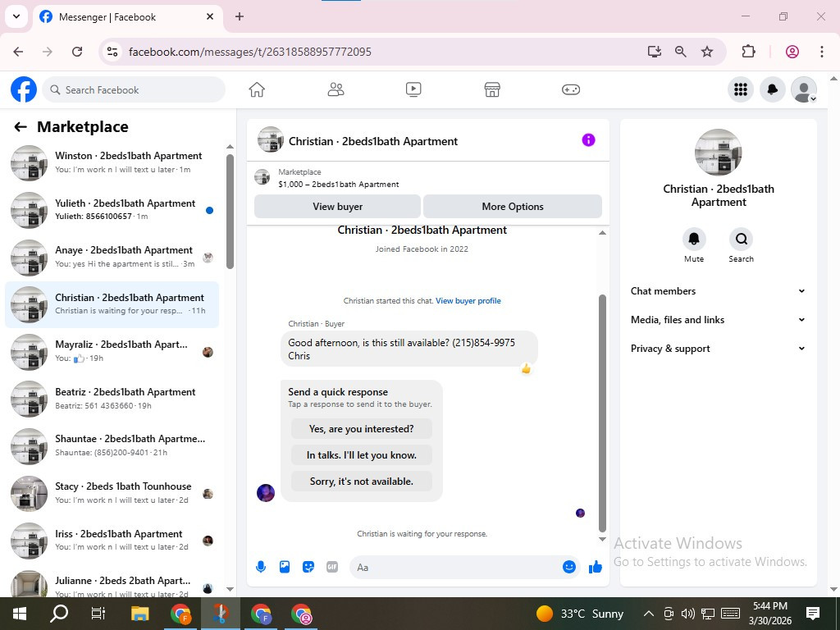Open the browser tab list dropdown
This screenshot has height=630, width=840.
click(16, 16)
